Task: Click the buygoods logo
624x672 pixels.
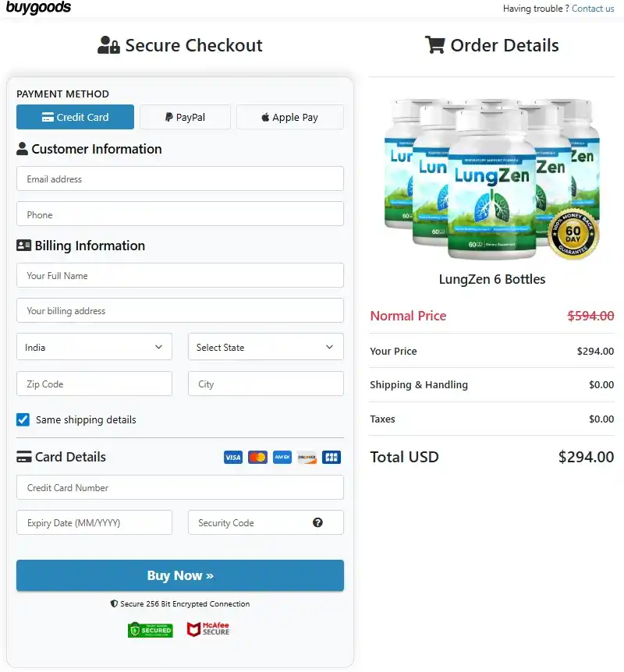Action: pos(38,9)
